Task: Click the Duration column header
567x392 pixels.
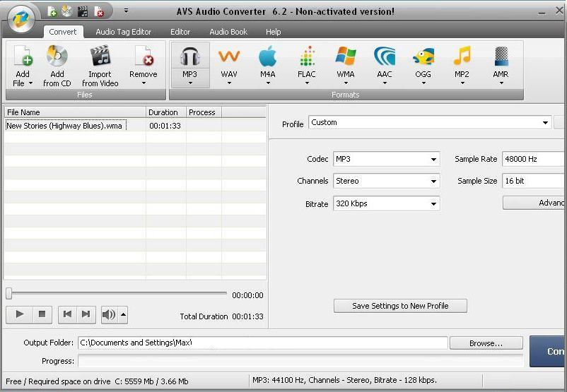Action: [x=166, y=112]
